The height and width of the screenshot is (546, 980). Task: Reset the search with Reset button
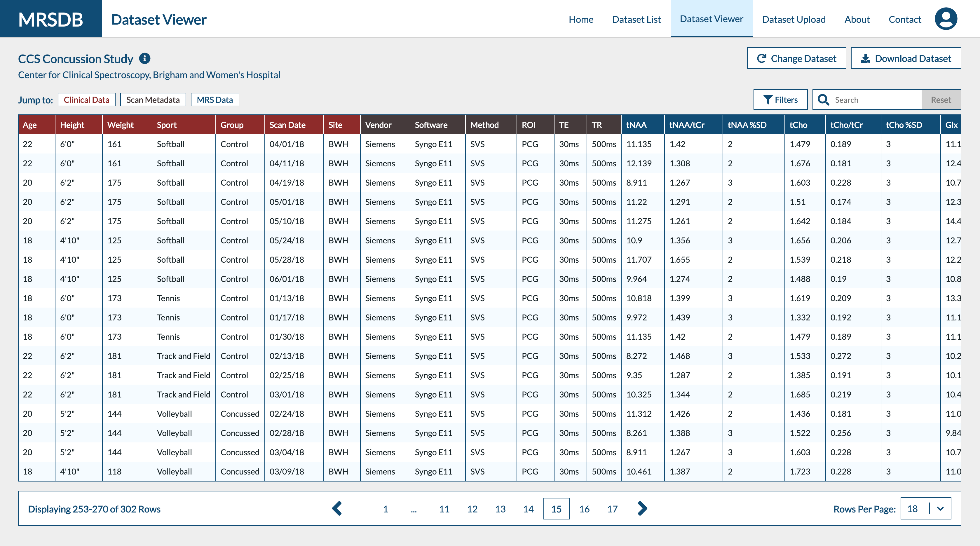(941, 100)
